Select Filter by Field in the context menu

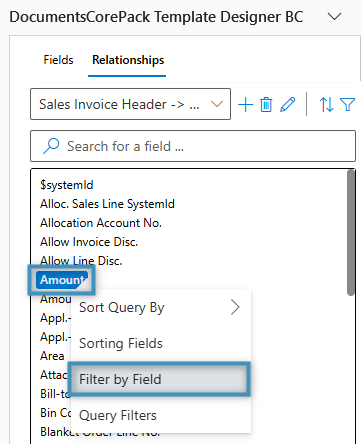tap(160, 379)
